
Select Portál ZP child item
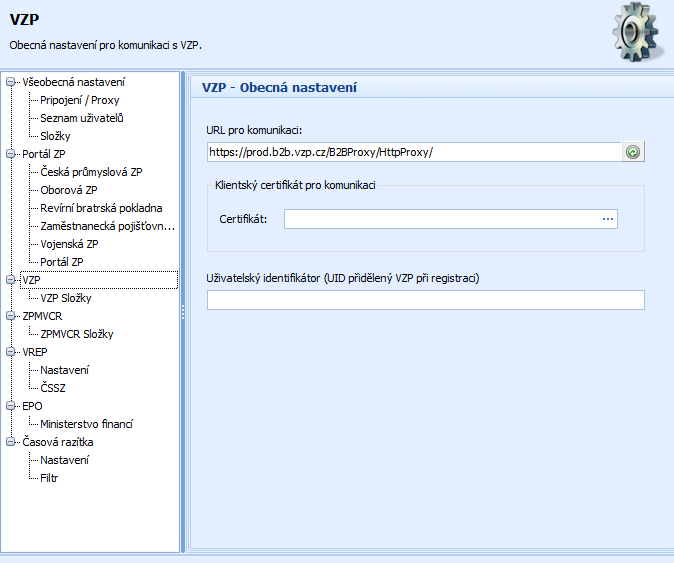(61, 262)
